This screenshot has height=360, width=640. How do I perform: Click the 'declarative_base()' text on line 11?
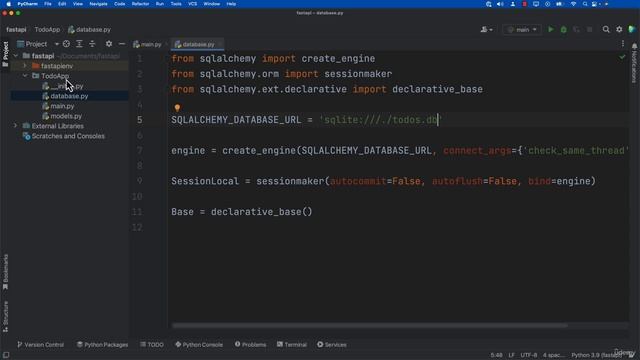click(x=261, y=212)
